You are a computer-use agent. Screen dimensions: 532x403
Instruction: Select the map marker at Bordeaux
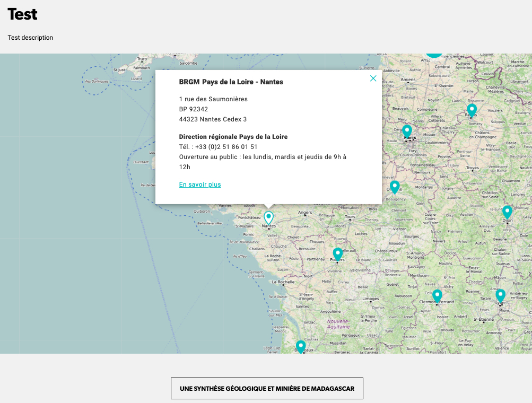tap(301, 347)
